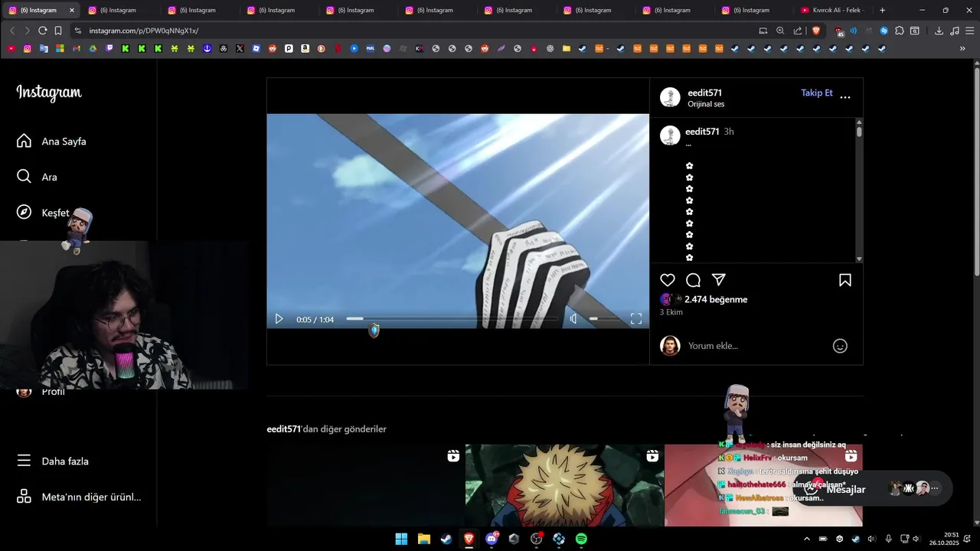Image resolution: width=980 pixels, height=551 pixels.
Task: Open Brave Shields lion icon
Action: pyautogui.click(x=816, y=31)
